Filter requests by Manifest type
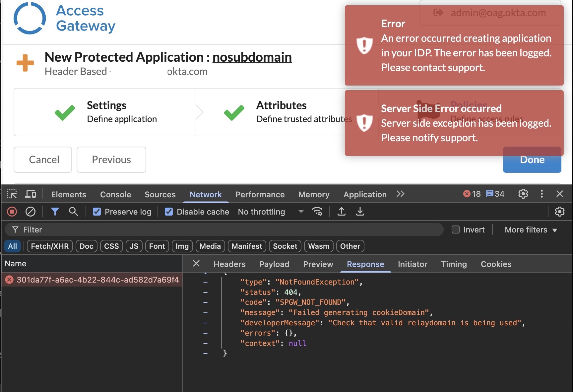 247,246
